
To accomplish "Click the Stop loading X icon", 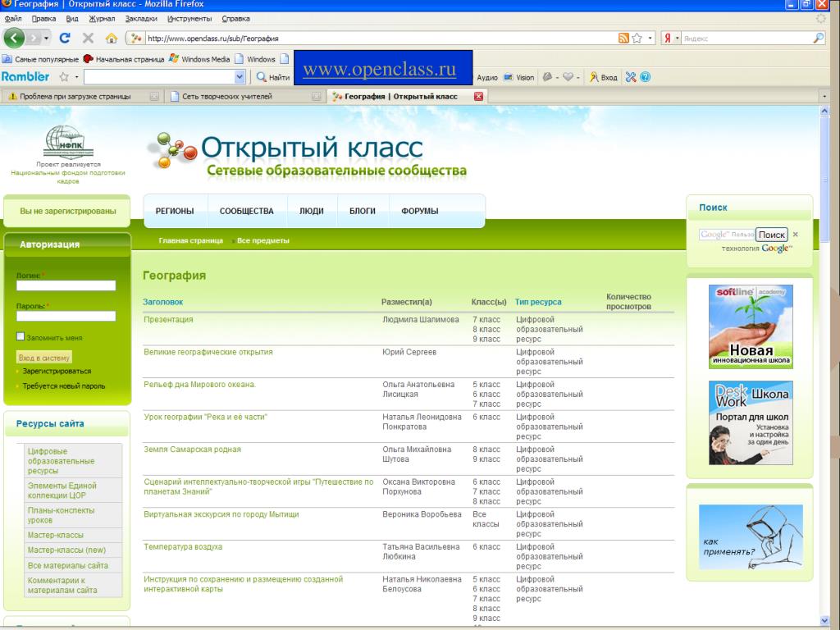I will click(x=88, y=38).
